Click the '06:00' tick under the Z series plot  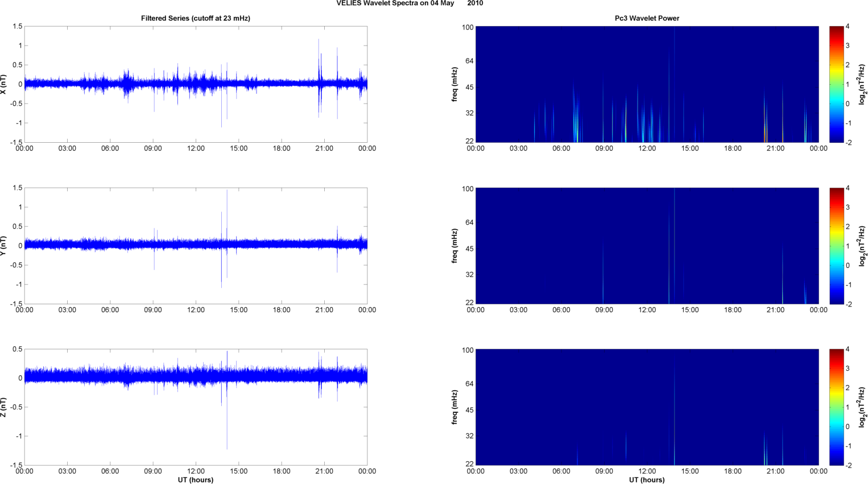tap(110, 471)
